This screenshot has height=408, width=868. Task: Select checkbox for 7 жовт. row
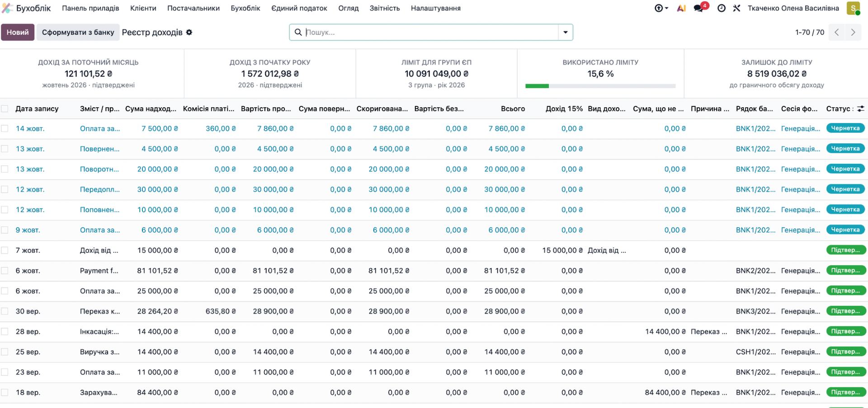pyautogui.click(x=5, y=250)
